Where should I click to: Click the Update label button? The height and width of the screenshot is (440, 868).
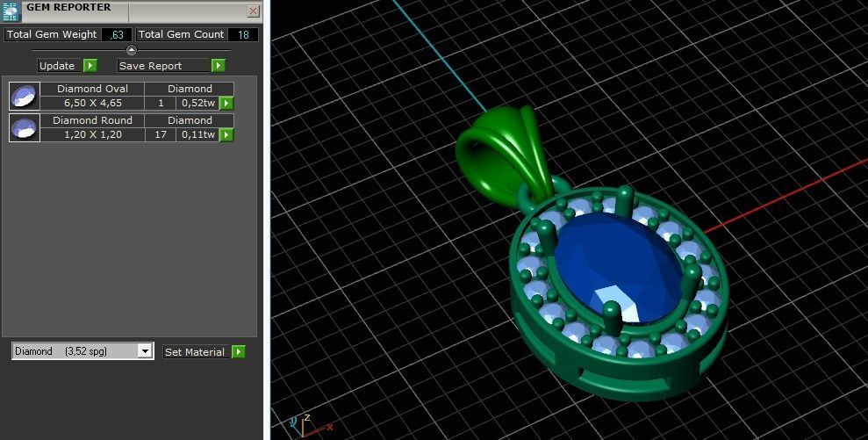[x=61, y=65]
